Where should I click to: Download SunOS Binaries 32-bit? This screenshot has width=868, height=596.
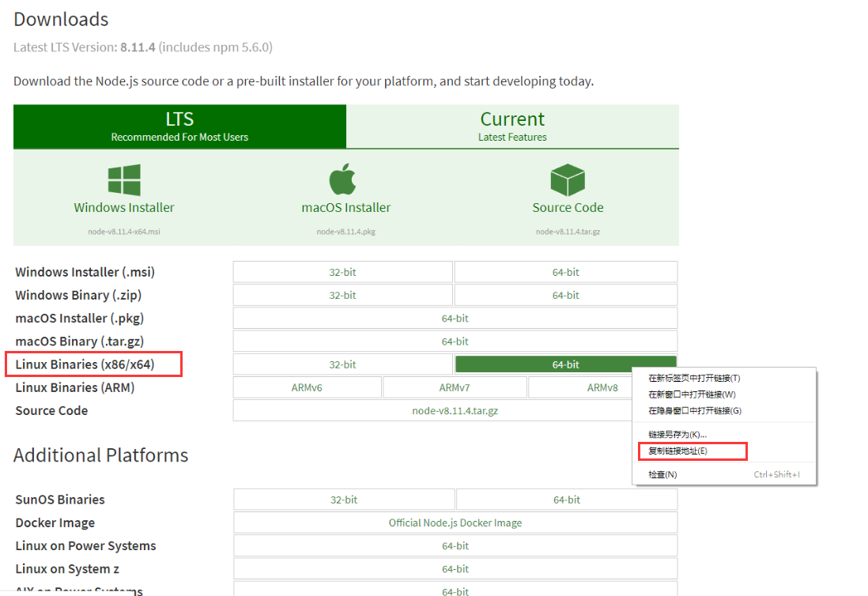(x=344, y=500)
